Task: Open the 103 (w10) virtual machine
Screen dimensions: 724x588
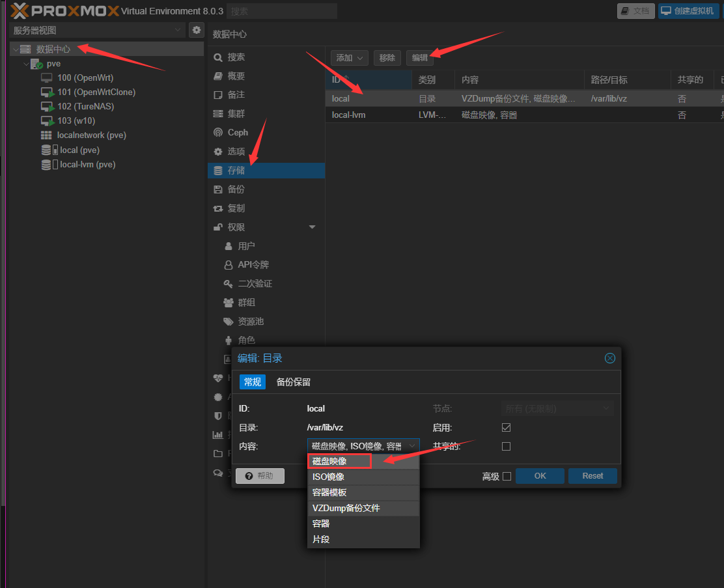Action: tap(72, 121)
